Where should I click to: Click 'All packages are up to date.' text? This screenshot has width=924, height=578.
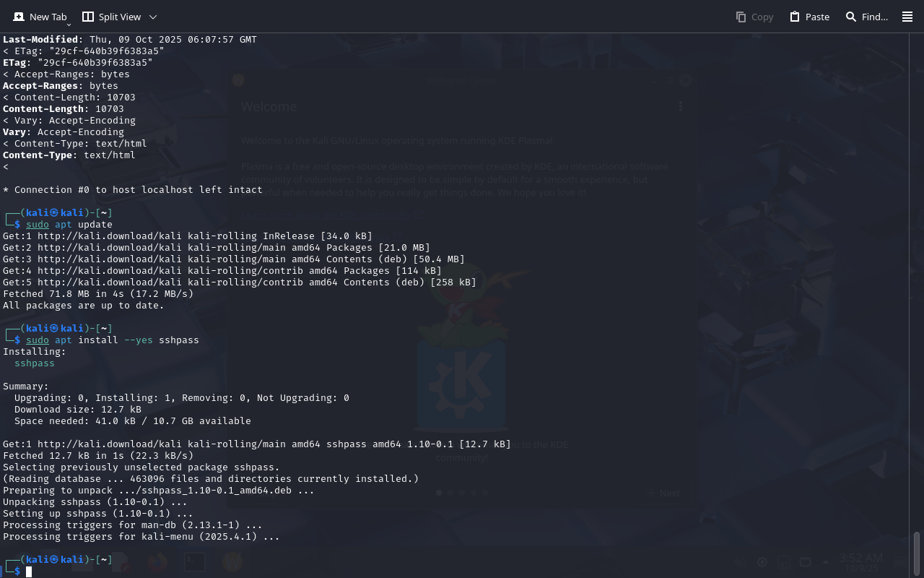[x=84, y=306]
